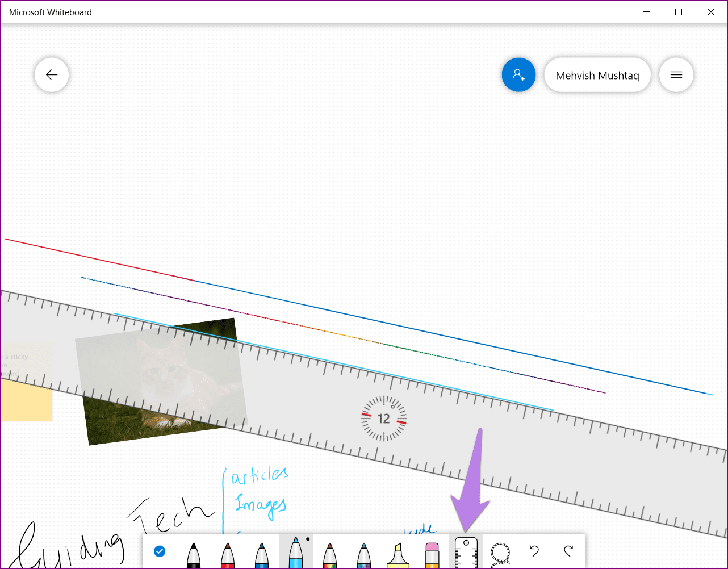Minimize the Microsoft Whiteboard window
The height and width of the screenshot is (569, 728).
(646, 12)
